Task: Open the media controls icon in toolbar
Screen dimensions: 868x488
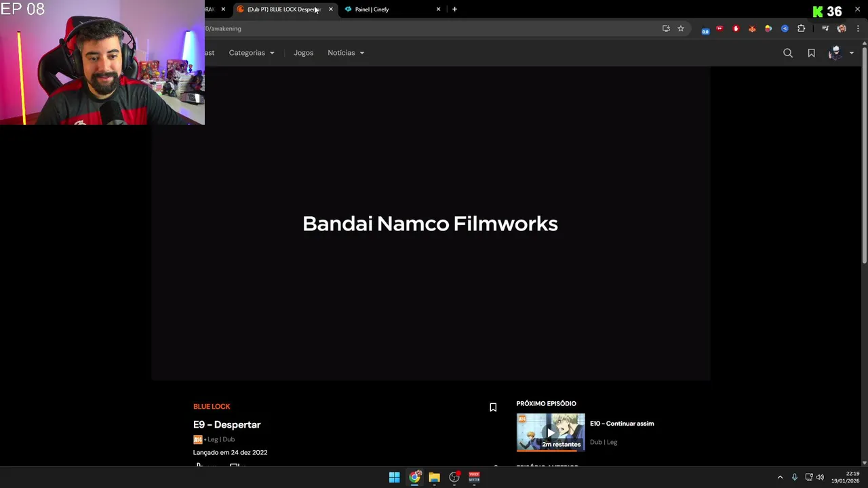Action: pyautogui.click(x=825, y=28)
